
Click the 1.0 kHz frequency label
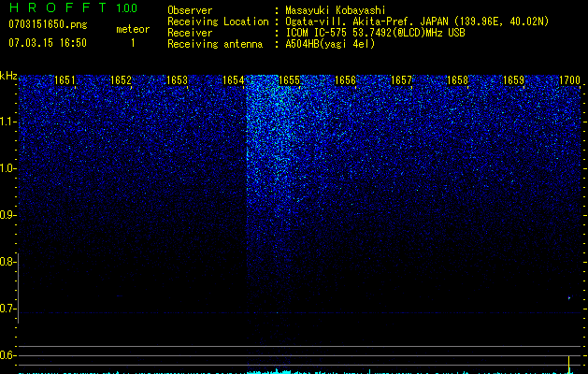pos(7,168)
